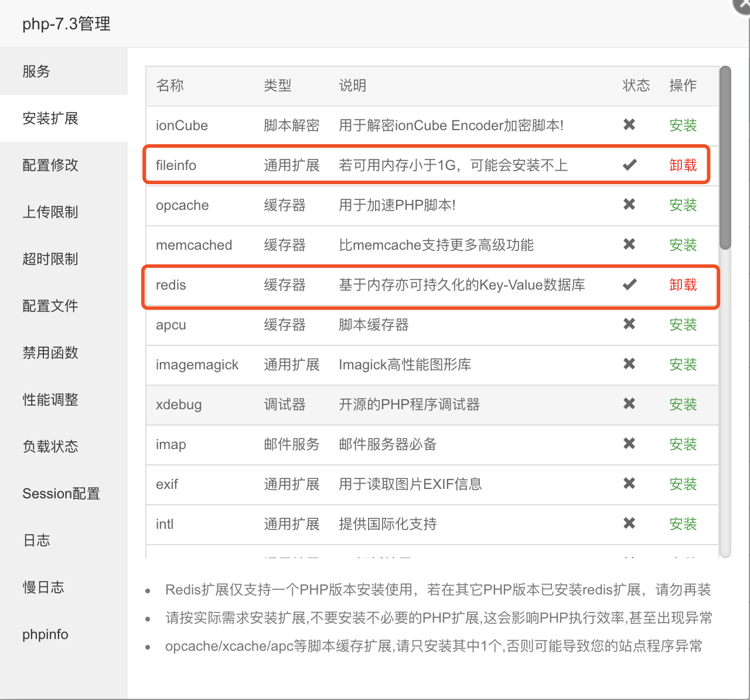The height and width of the screenshot is (700, 750).
Task: 点击 redis 扩展的已安装勾选状态图标
Action: click(629, 284)
